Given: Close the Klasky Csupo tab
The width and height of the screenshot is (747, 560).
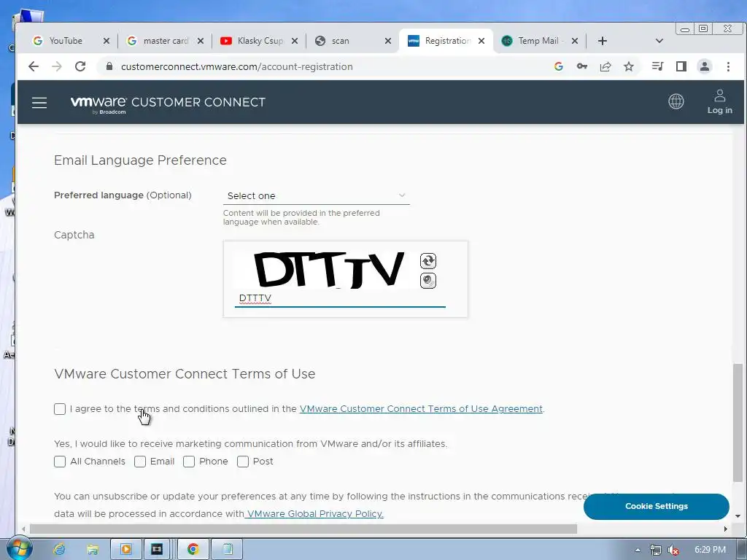Looking at the screenshot, I should click(295, 41).
